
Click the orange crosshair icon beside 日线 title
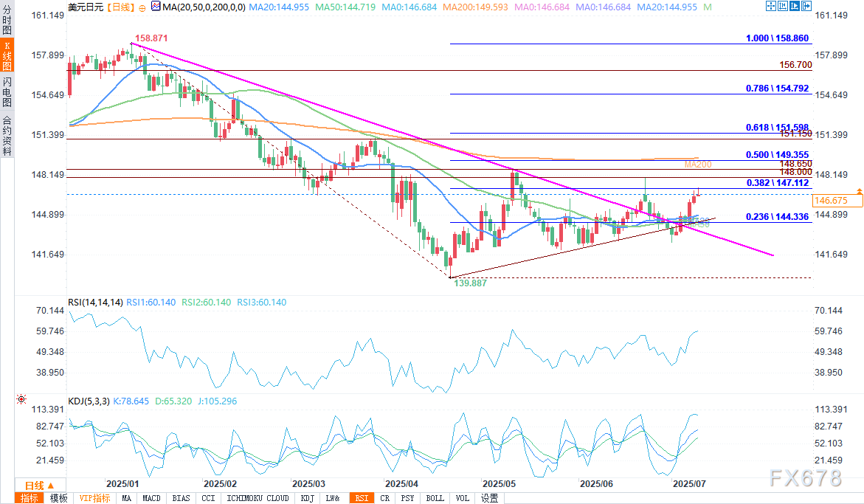[x=142, y=7]
